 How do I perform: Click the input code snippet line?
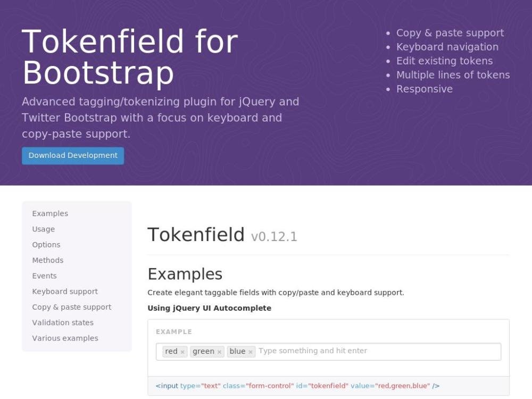pos(297,386)
